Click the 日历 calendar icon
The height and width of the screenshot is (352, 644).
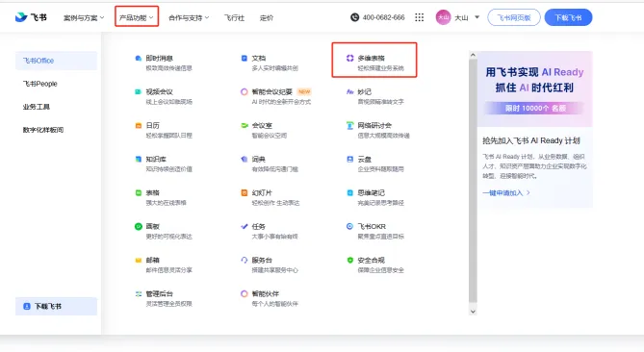coord(139,126)
